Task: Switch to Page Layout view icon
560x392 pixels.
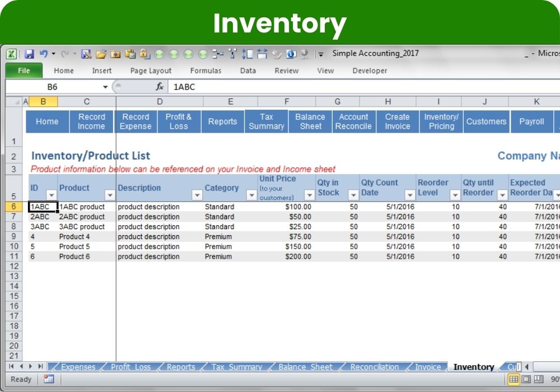Action: 526,379
